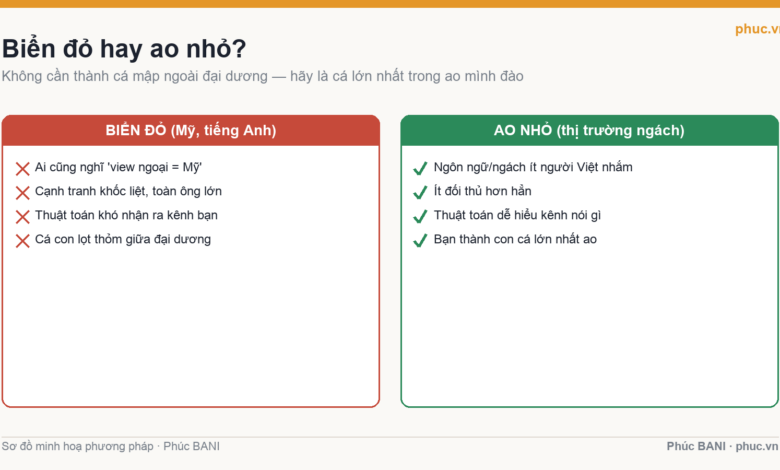Click the orange phuc.vn link at top right
Image resolution: width=780 pixels, height=470 pixels.
pos(757,29)
